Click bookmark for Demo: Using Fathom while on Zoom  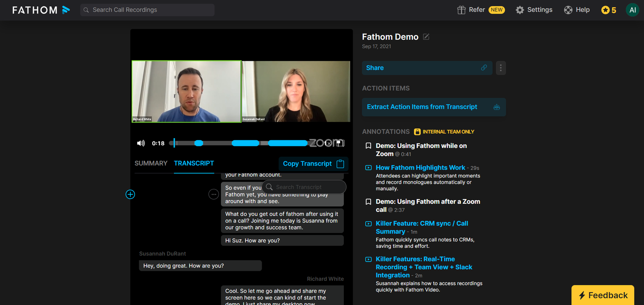click(368, 146)
